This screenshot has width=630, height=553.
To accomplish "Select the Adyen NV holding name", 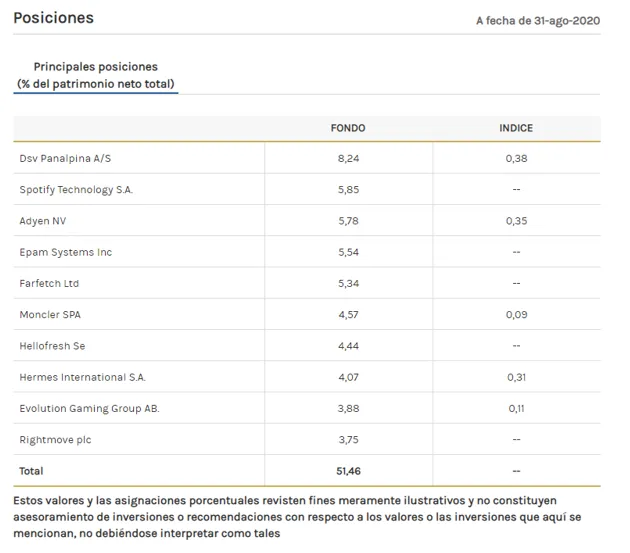I will tap(43, 220).
